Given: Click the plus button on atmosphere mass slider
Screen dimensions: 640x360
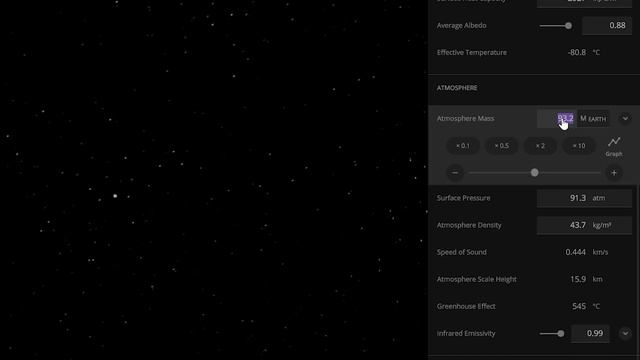Looking at the screenshot, I should pos(614,173).
